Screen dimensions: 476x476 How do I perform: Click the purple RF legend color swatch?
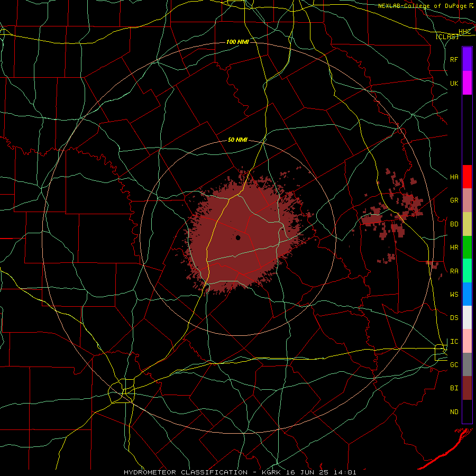click(x=467, y=59)
